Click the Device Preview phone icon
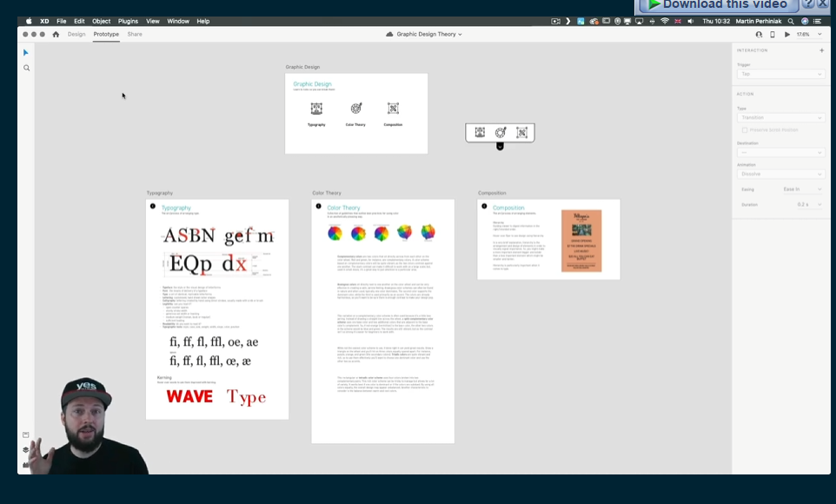Viewport: 836px width, 504px height. (773, 34)
